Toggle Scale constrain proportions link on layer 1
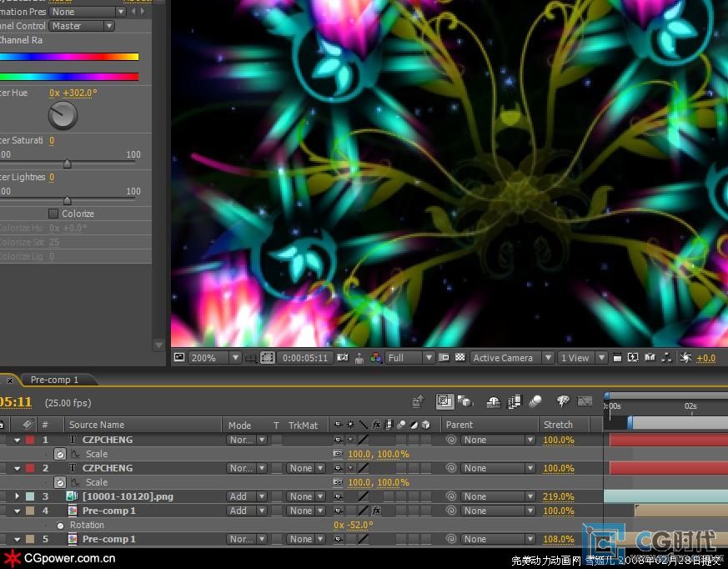Image resolution: width=728 pixels, height=569 pixels. pyautogui.click(x=338, y=454)
